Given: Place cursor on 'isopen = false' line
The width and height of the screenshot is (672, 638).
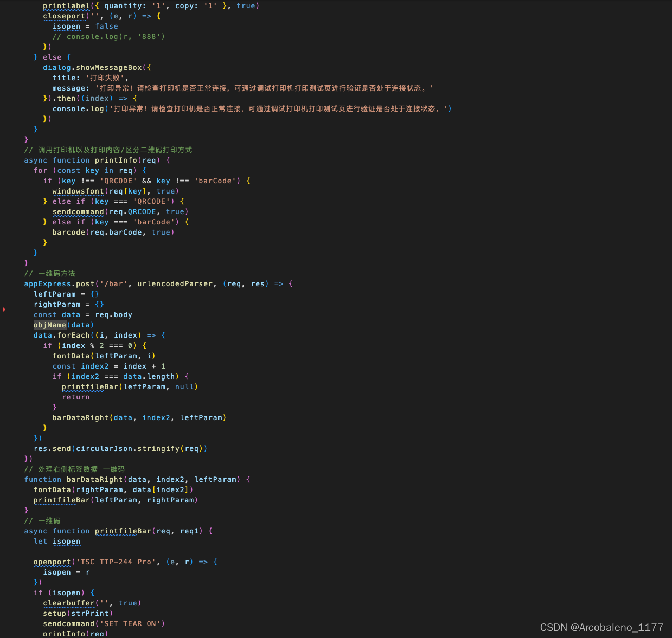Looking at the screenshot, I should (x=85, y=26).
